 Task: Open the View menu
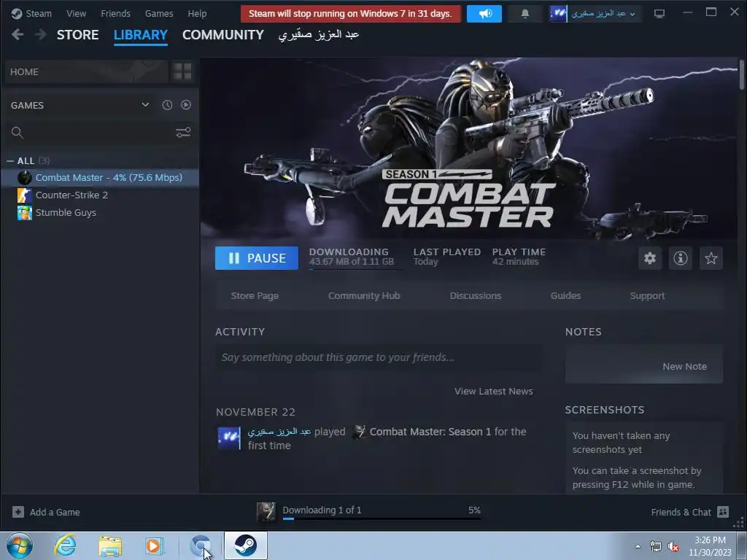[76, 13]
